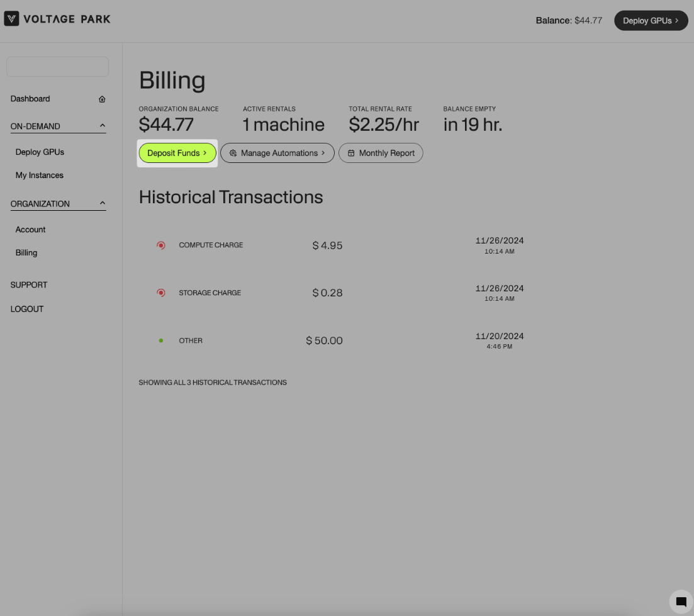694x616 pixels.
Task: Click the calendar icon in Monthly Report
Action: (x=351, y=154)
